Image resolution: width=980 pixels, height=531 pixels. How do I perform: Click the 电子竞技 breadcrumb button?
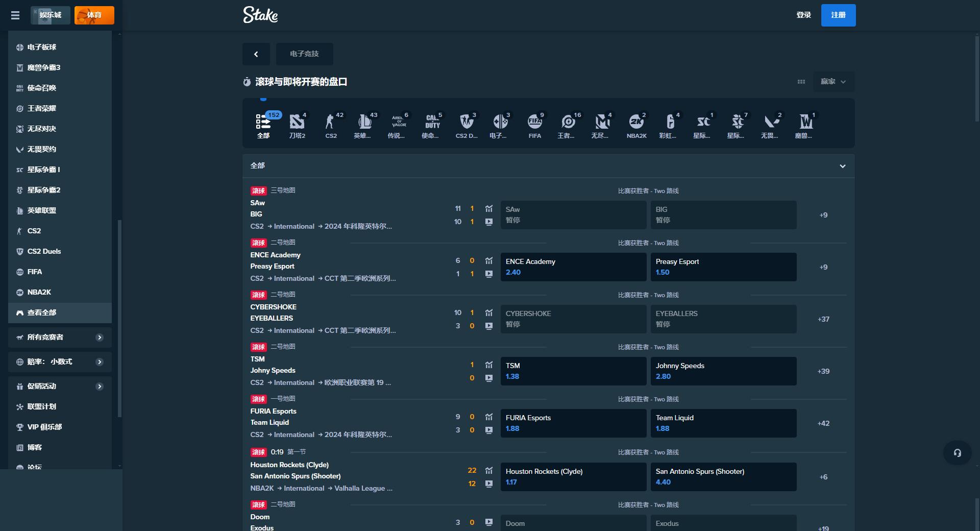point(305,54)
